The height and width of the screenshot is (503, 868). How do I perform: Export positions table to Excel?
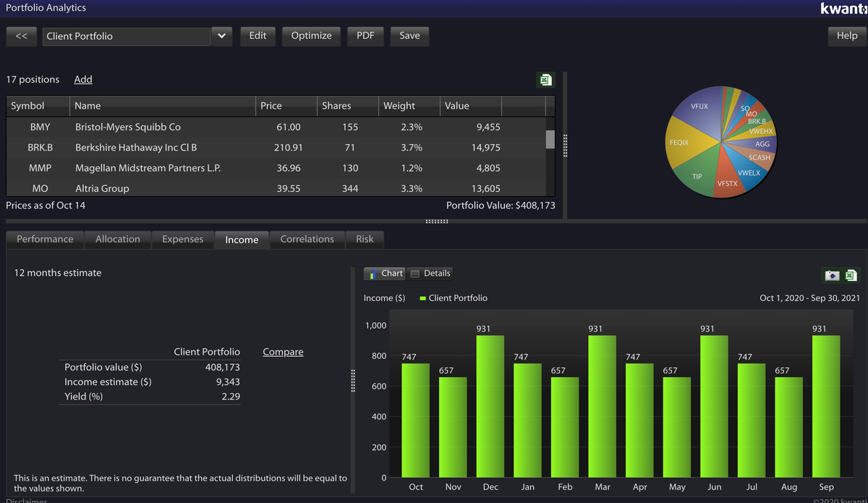tap(545, 80)
